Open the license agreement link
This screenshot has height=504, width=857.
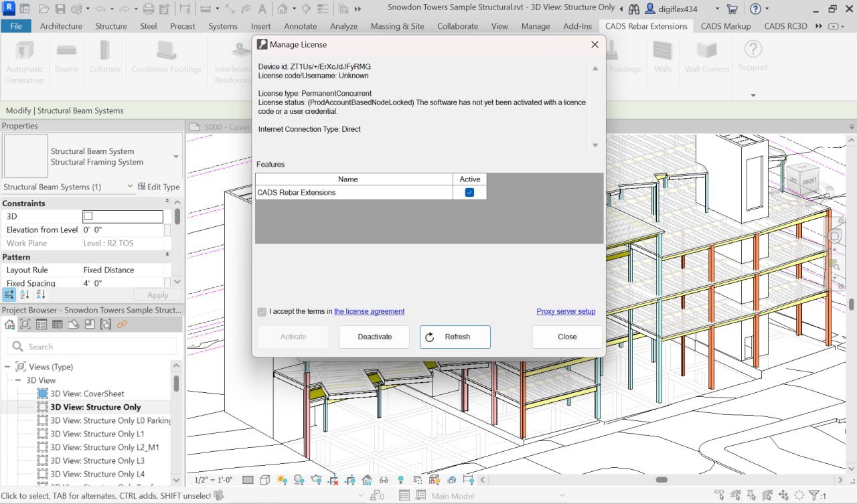tap(369, 311)
